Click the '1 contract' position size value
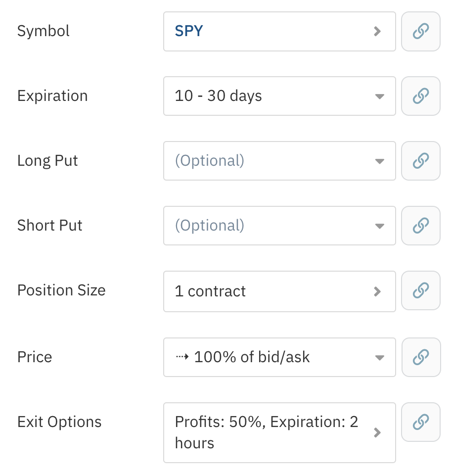 pos(210,291)
